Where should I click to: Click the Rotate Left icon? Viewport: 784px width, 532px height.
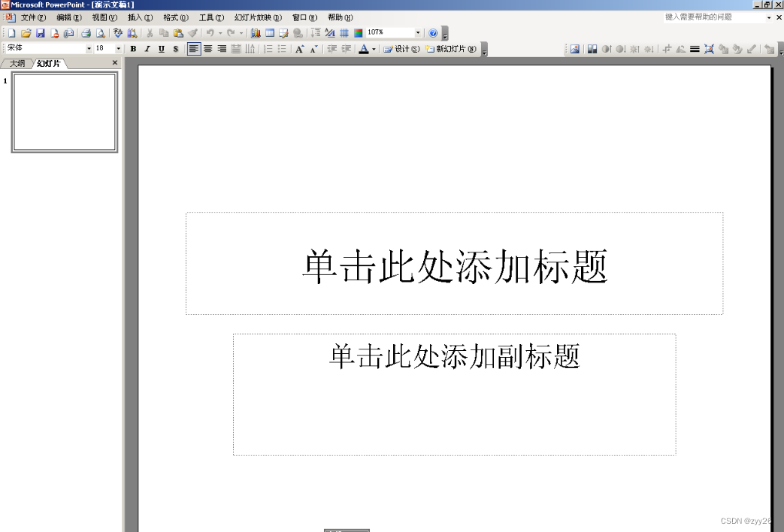point(680,49)
